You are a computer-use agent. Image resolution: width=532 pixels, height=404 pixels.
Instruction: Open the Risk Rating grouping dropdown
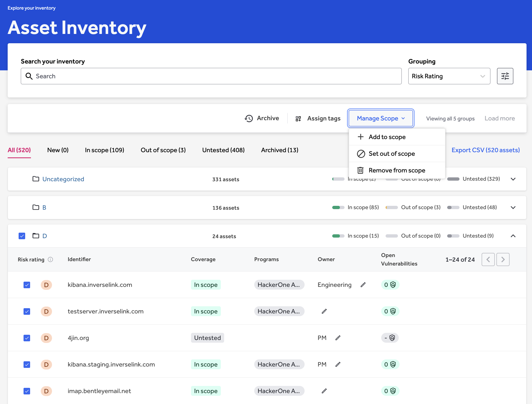pyautogui.click(x=449, y=76)
